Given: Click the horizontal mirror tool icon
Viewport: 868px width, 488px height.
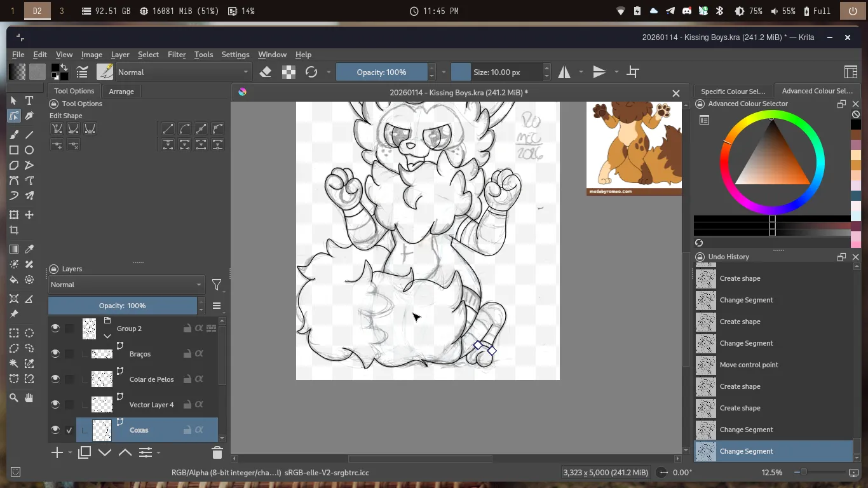Looking at the screenshot, I should (x=564, y=72).
